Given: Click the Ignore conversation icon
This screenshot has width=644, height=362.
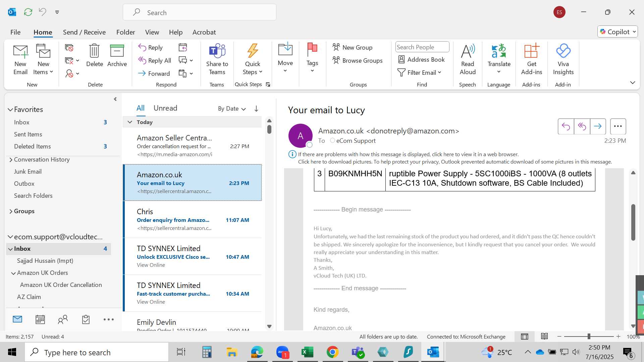Looking at the screenshot, I should (x=69, y=48).
